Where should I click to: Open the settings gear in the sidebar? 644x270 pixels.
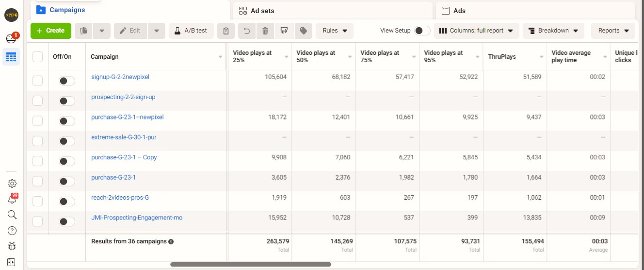pyautogui.click(x=12, y=183)
